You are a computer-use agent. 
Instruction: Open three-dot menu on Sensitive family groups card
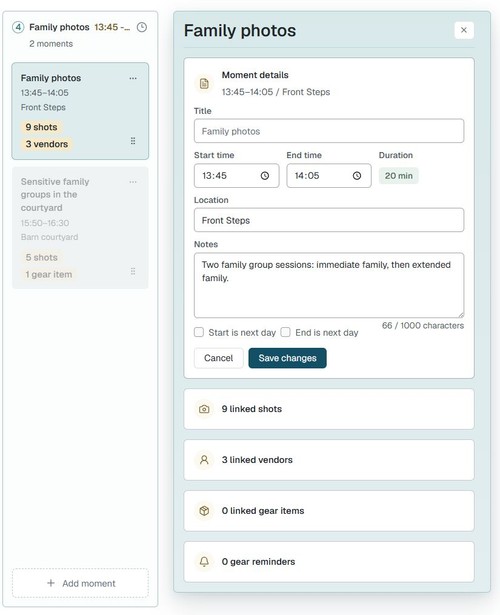tap(133, 182)
